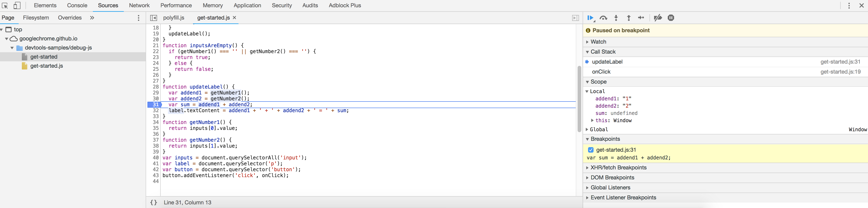Collapse devtools-samples/debug-js folder
The height and width of the screenshot is (208, 868).
tap(12, 48)
